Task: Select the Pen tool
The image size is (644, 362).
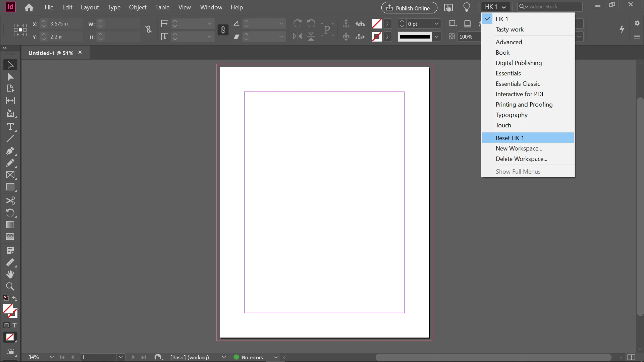Action: 10,151
